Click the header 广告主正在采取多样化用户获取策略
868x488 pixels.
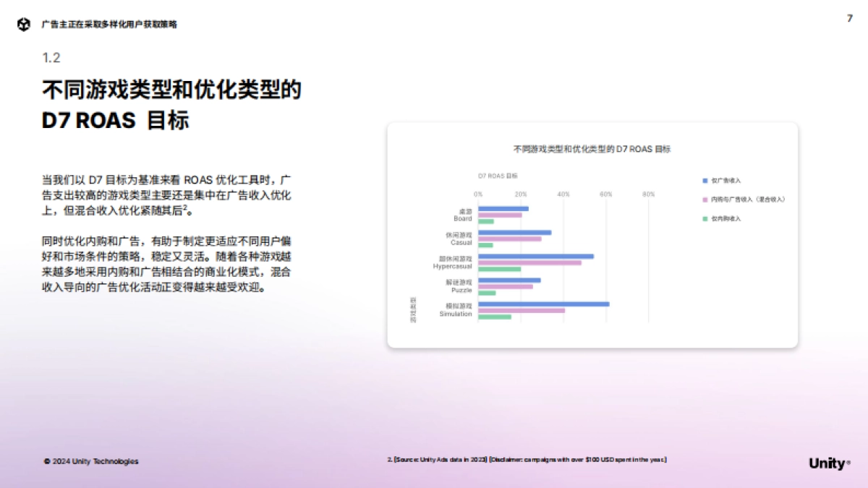tap(110, 24)
